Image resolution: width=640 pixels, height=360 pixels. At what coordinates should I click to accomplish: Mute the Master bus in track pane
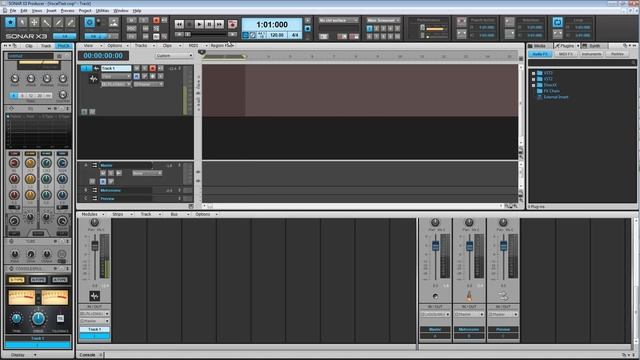103,173
